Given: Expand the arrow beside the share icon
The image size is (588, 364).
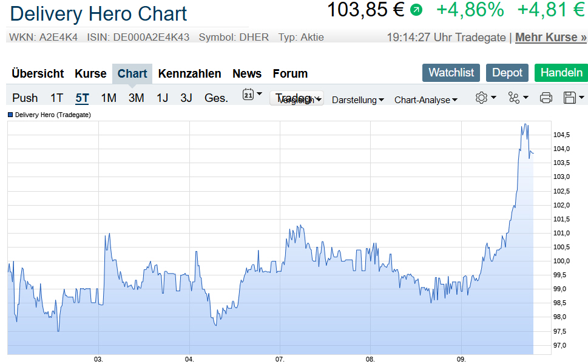Looking at the screenshot, I should (525, 98).
